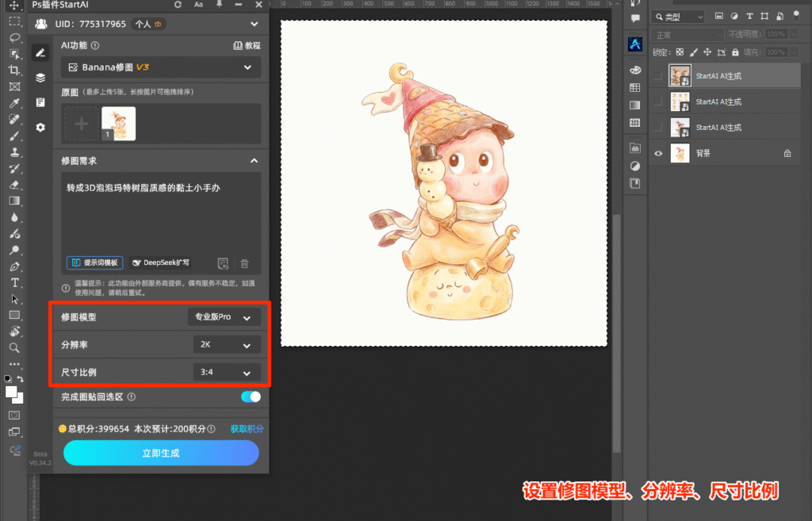This screenshot has height=521, width=812.
Task: Open StartAI sidebar layers stack icon
Action: pyautogui.click(x=40, y=78)
